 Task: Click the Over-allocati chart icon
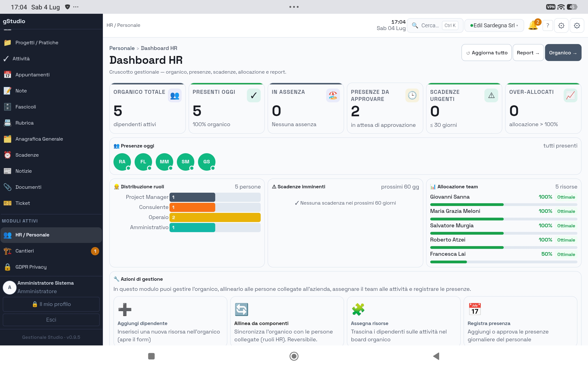coord(570,95)
